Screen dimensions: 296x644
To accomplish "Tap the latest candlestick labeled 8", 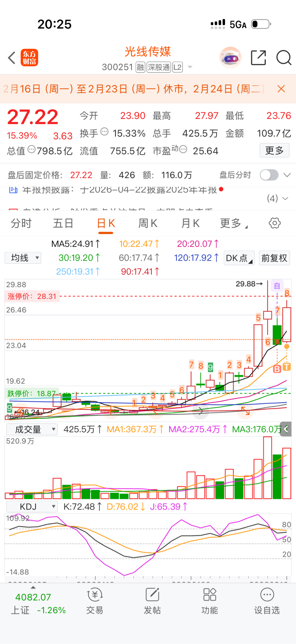I will click(x=286, y=324).
